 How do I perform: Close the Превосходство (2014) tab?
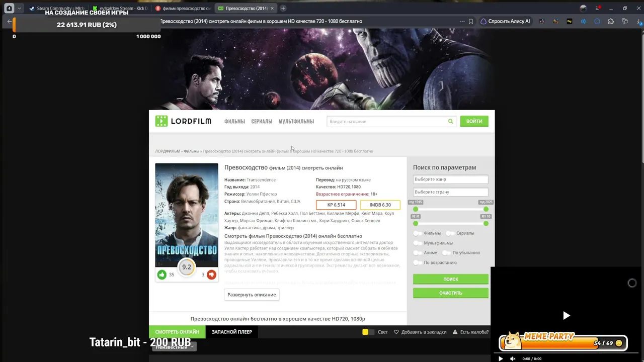[272, 8]
